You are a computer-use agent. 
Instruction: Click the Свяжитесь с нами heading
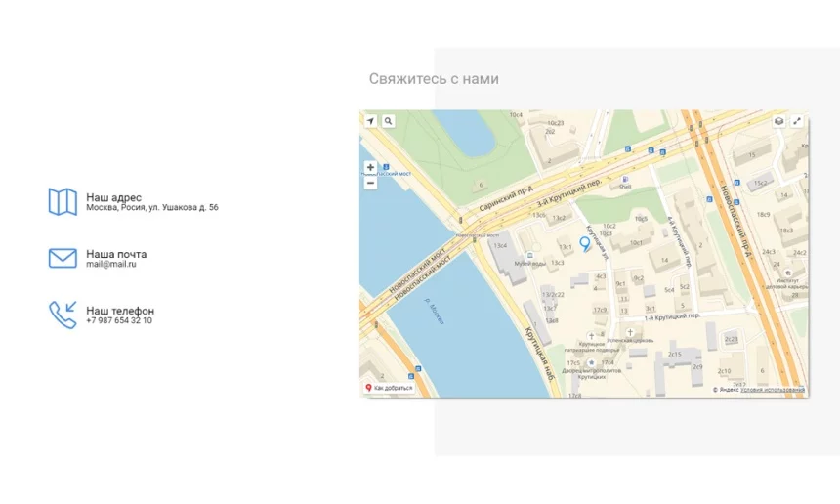434,78
